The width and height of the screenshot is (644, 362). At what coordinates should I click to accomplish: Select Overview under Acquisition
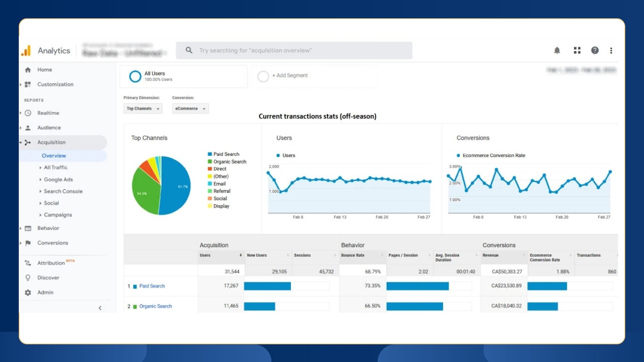tap(54, 156)
